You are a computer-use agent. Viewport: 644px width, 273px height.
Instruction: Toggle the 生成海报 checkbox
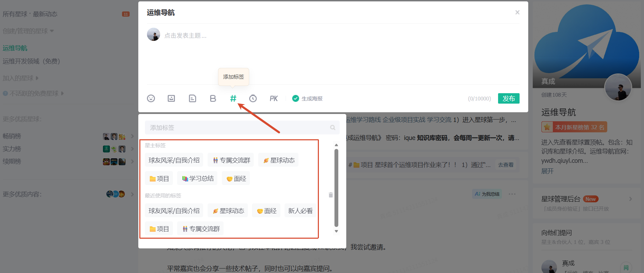pos(296,98)
